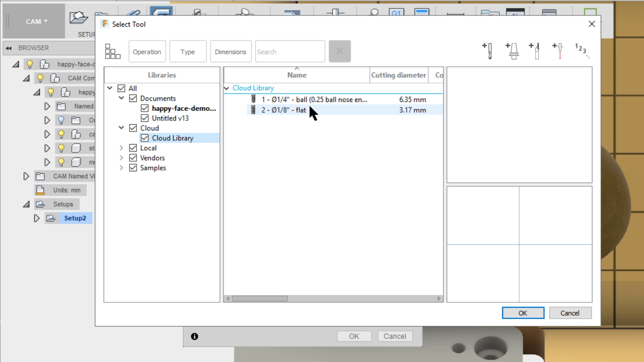Switch to the Dimensions filter tab

click(x=230, y=51)
